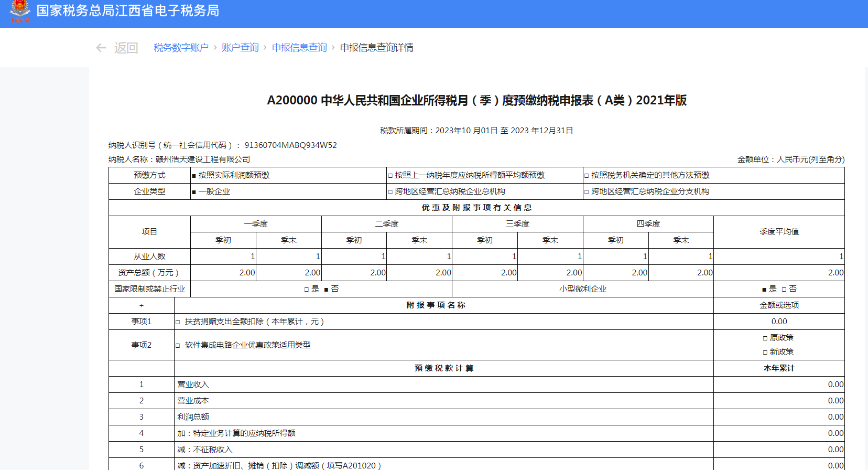Screen dimensions: 868x470
Task: Click the 营业收入 amount cell
Action: [x=778, y=384]
